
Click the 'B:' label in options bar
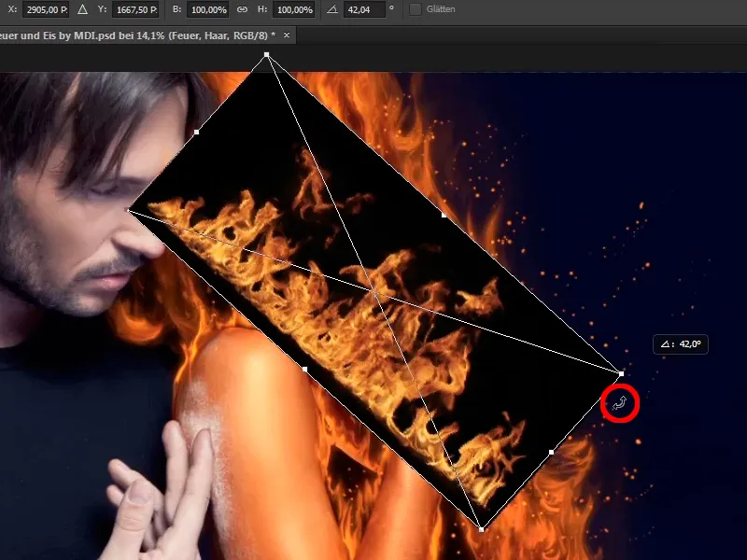click(x=176, y=9)
